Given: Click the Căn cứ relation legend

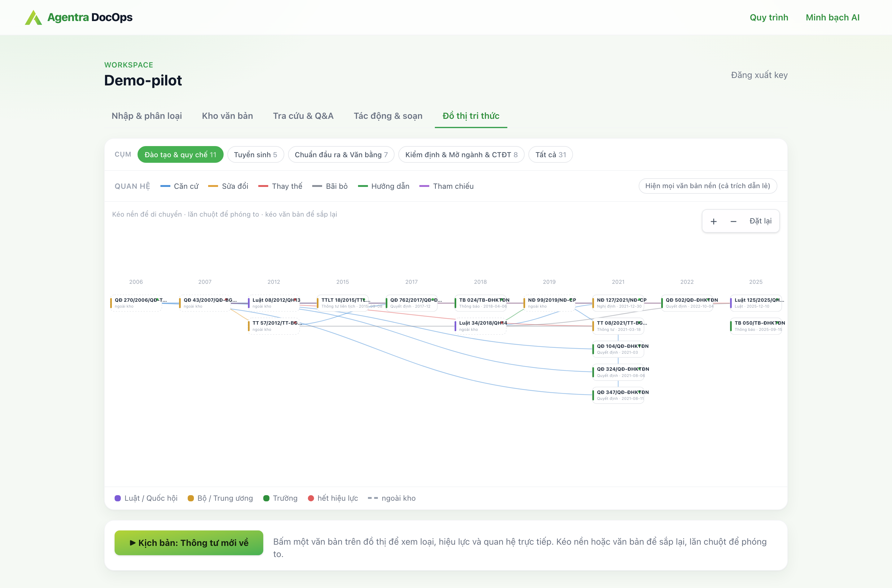Looking at the screenshot, I should click(179, 186).
